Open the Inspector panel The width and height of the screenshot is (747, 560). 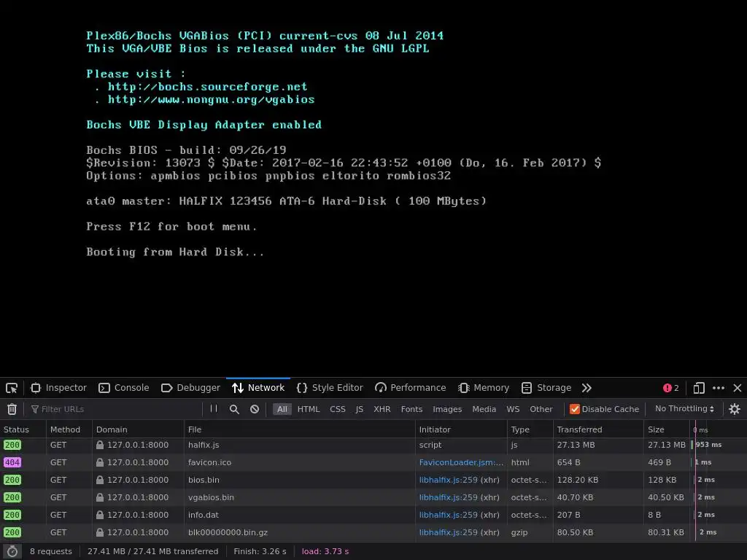[58, 388]
